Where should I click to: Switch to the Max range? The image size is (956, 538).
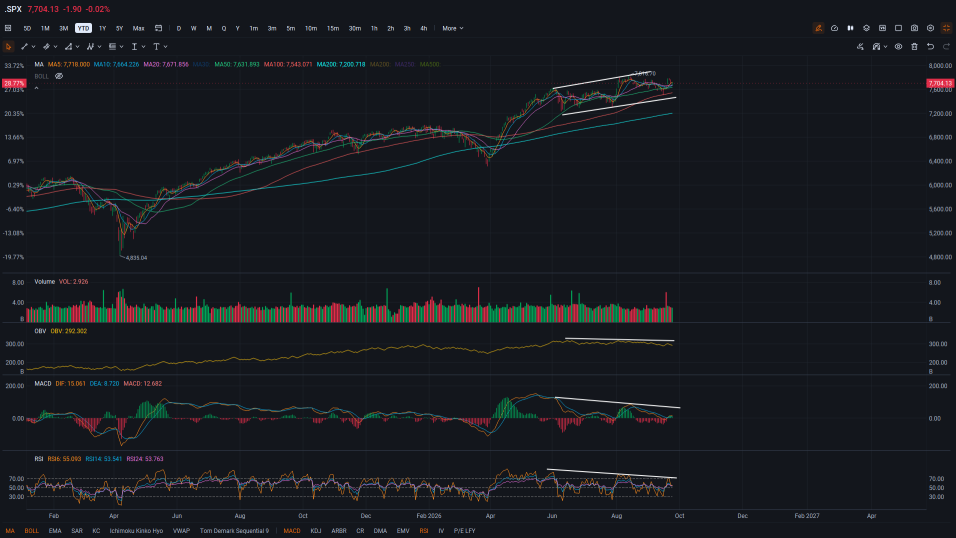[x=138, y=28]
